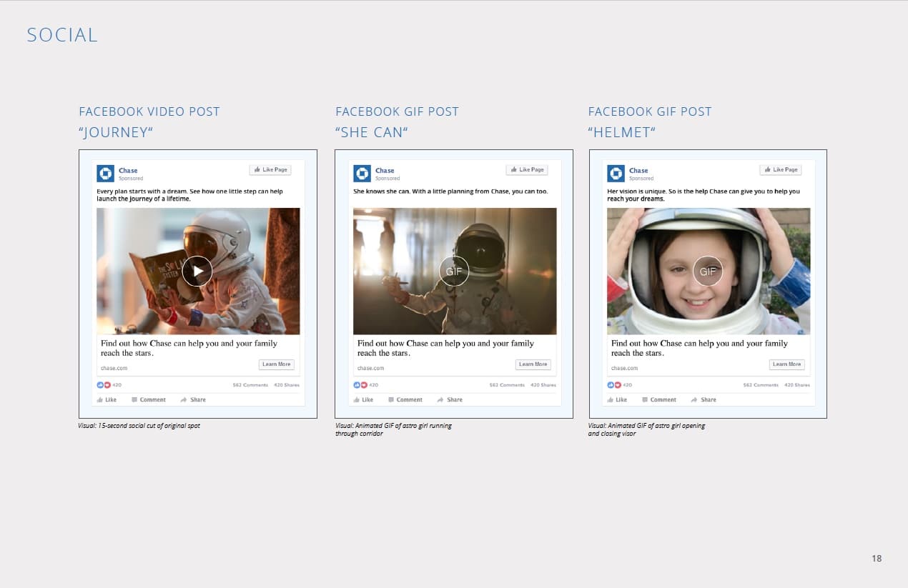
Task: Play the video in the Journey post
Action: [197, 271]
